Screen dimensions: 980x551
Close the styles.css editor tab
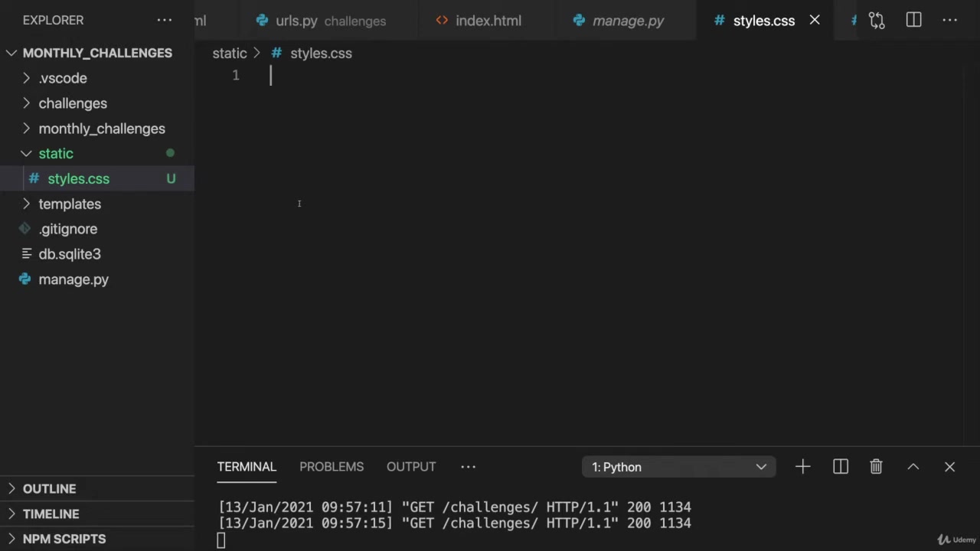click(815, 21)
